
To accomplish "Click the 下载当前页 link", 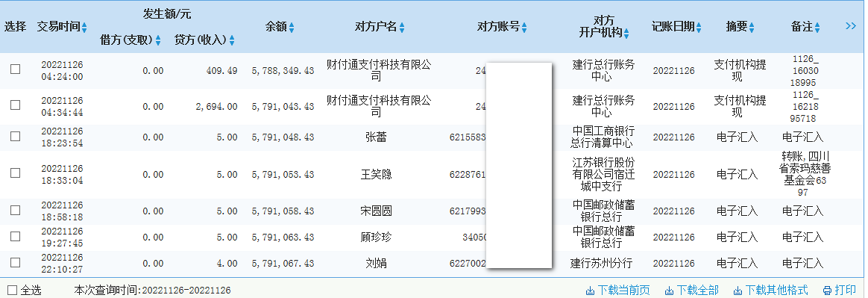I will [617, 291].
